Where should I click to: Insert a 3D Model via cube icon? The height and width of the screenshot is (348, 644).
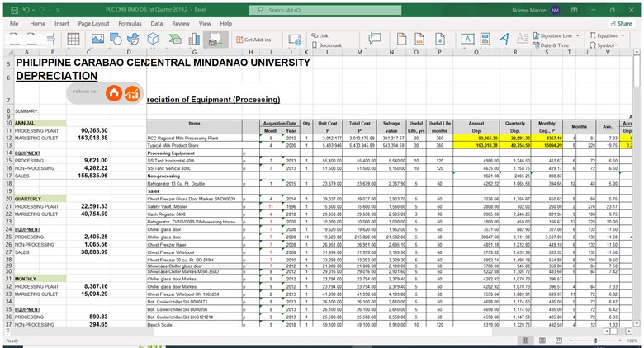coord(153,39)
